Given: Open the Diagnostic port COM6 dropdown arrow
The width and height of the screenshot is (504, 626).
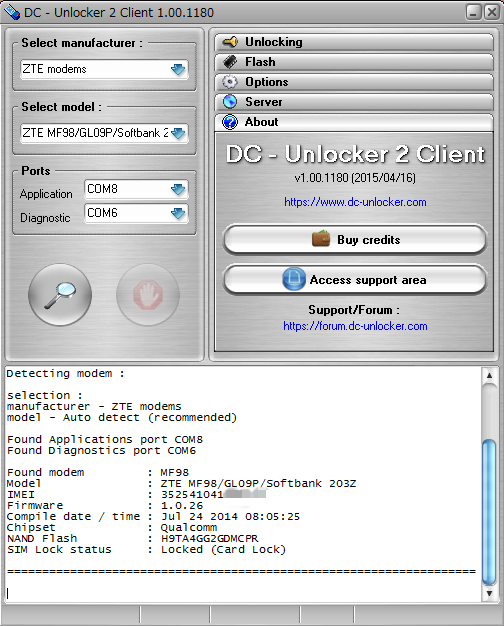Looking at the screenshot, I should click(178, 213).
